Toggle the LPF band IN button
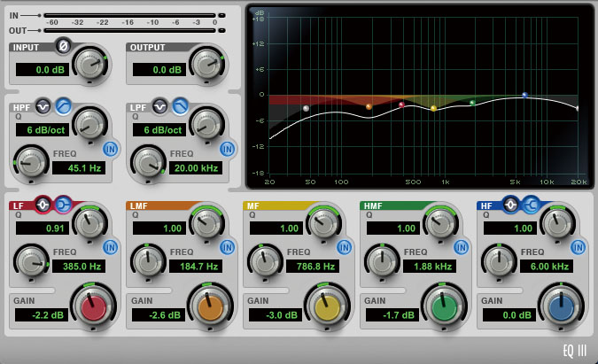The width and height of the screenshot is (598, 364). click(228, 150)
